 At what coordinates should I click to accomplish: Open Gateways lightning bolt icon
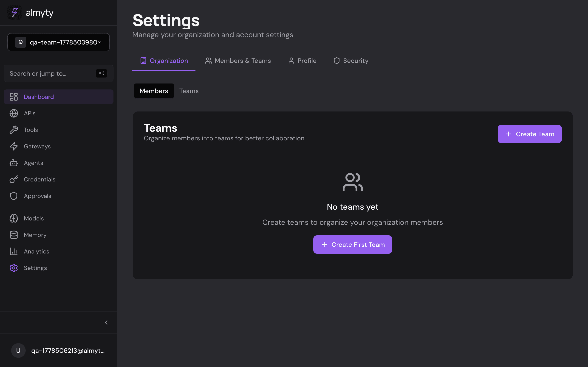[14, 146]
